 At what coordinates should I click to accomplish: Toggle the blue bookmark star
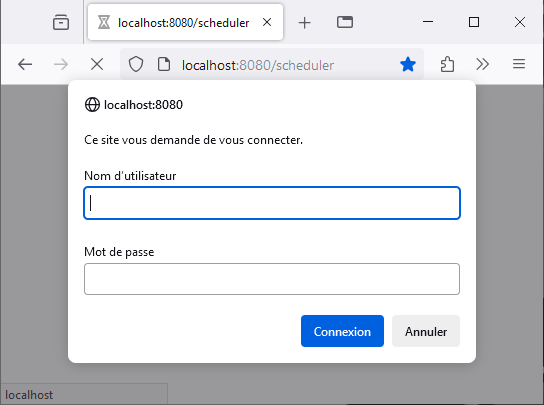coord(408,65)
